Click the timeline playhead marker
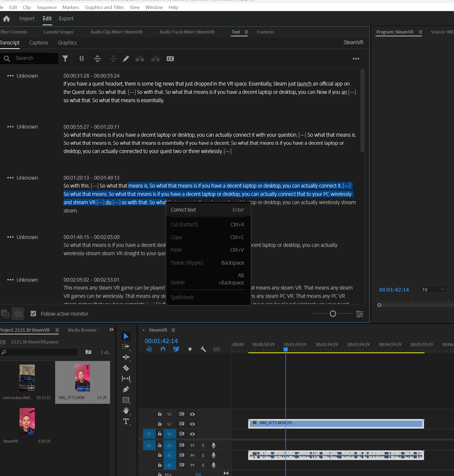Screen dimensions: 454x476 [x=285, y=349]
